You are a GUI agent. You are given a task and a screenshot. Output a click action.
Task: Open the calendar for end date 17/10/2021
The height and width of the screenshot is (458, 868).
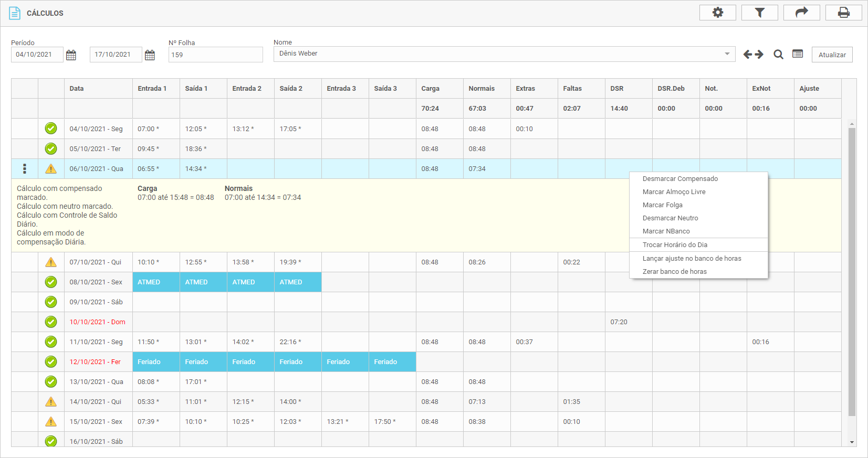click(x=150, y=55)
